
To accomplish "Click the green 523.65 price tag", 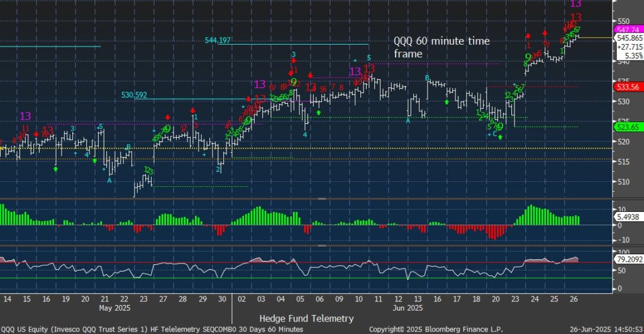I will pyautogui.click(x=628, y=127).
